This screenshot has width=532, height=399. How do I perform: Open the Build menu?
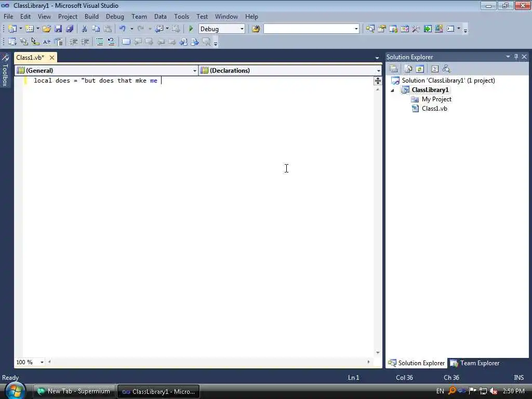click(x=91, y=16)
